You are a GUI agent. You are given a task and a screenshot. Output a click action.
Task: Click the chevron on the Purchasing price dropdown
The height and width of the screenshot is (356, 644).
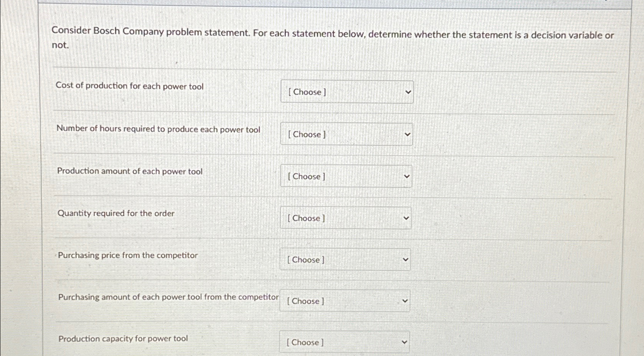(x=405, y=259)
